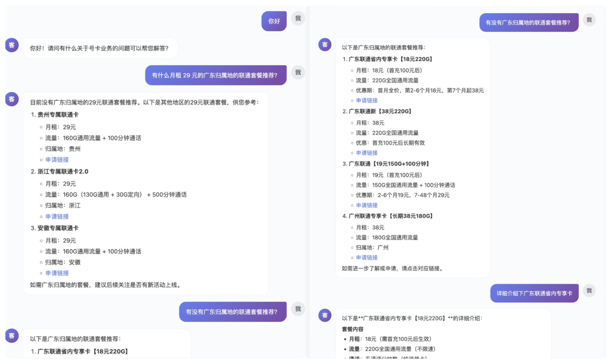Click the 月租29元 question bubble
Image resolution: width=611 pixels, height=364 pixels.
point(215,75)
